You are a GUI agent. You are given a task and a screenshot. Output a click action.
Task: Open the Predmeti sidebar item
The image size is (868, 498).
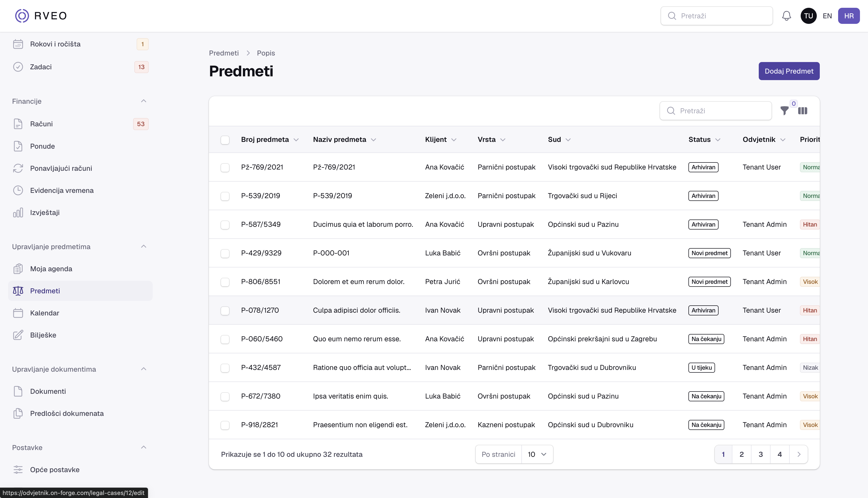(x=80, y=291)
